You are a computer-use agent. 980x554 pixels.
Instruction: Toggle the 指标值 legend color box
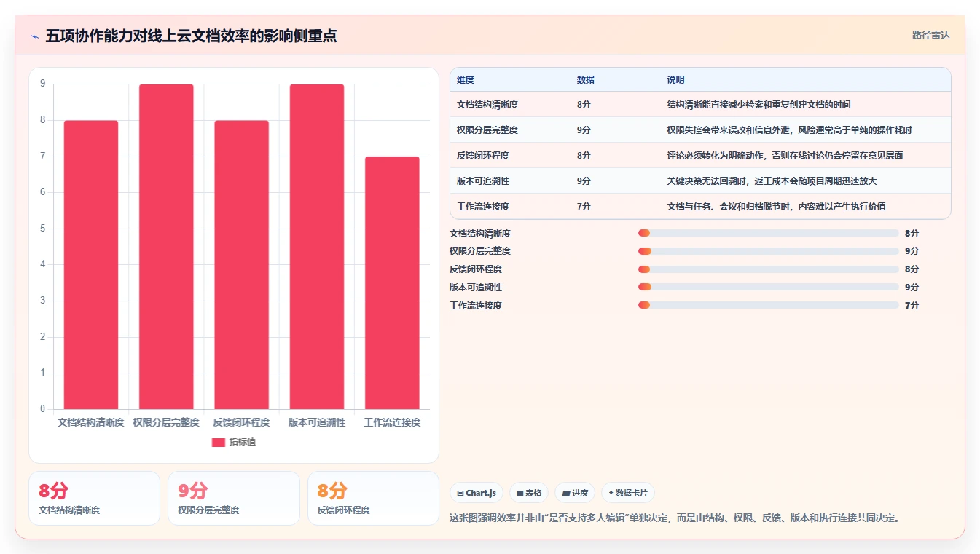219,442
